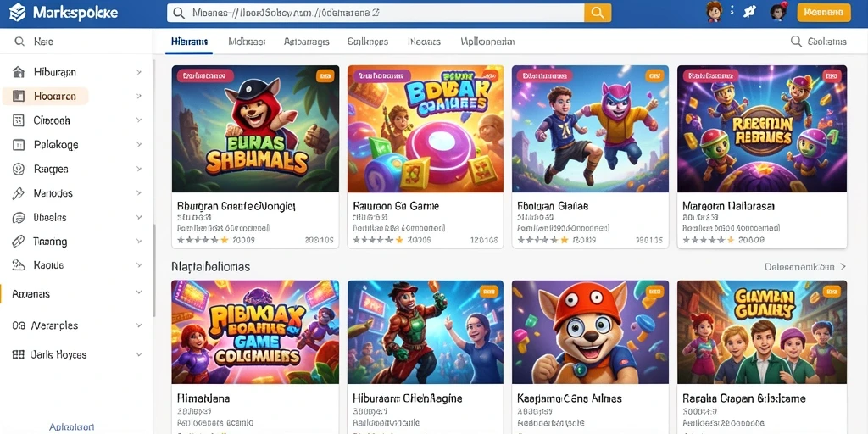This screenshot has width=868, height=434.
Task: Open the Gulkoges tab
Action: click(x=368, y=42)
